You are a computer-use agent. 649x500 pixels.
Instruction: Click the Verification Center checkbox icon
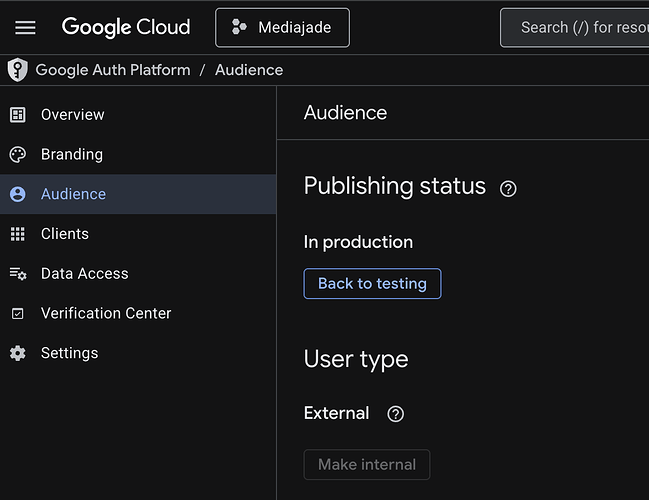[18, 314]
